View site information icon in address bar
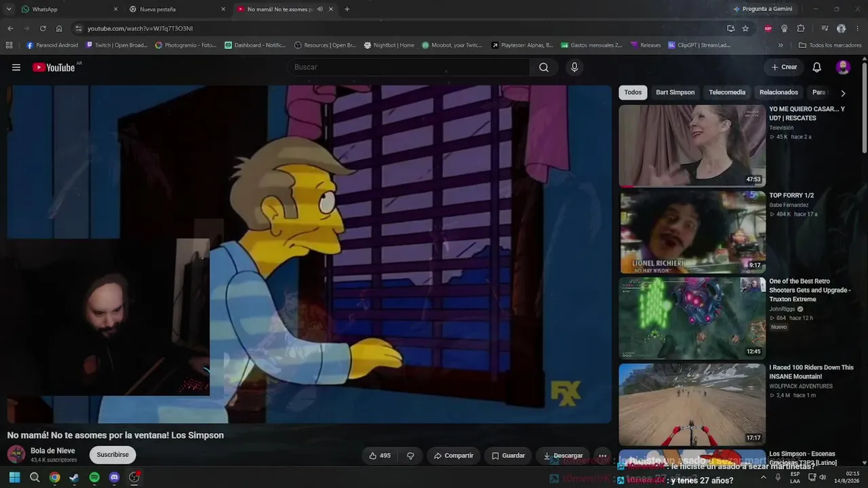 [79, 28]
